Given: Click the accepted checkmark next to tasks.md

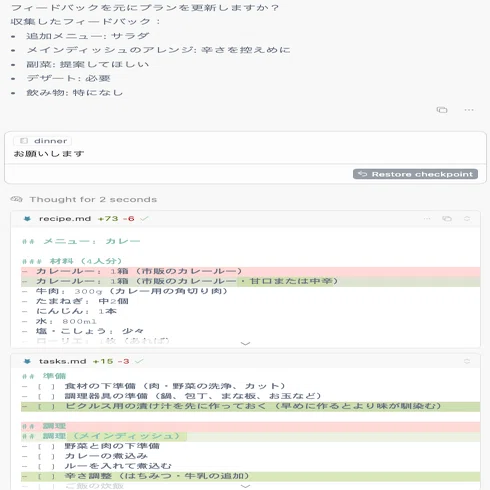Looking at the screenshot, I should [x=139, y=361].
